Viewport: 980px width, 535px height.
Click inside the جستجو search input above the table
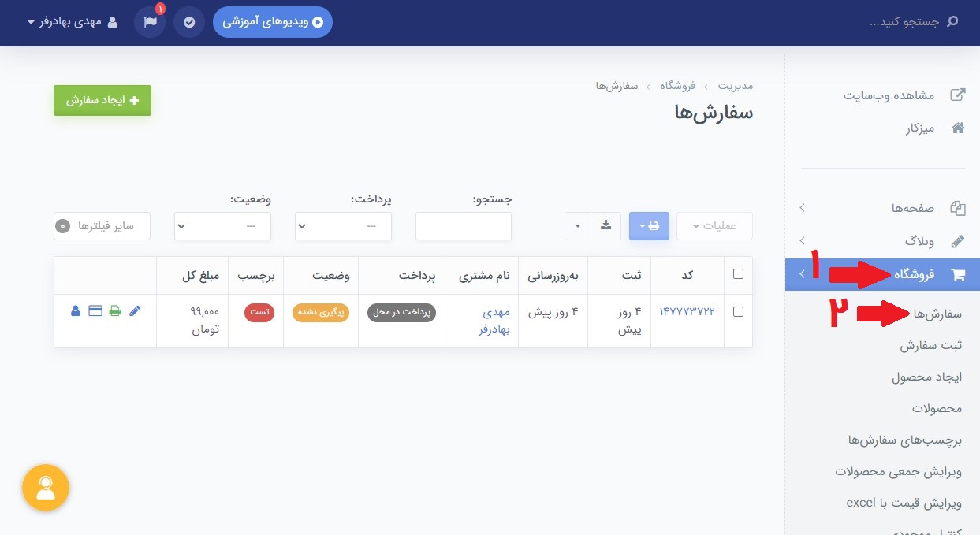tap(463, 226)
